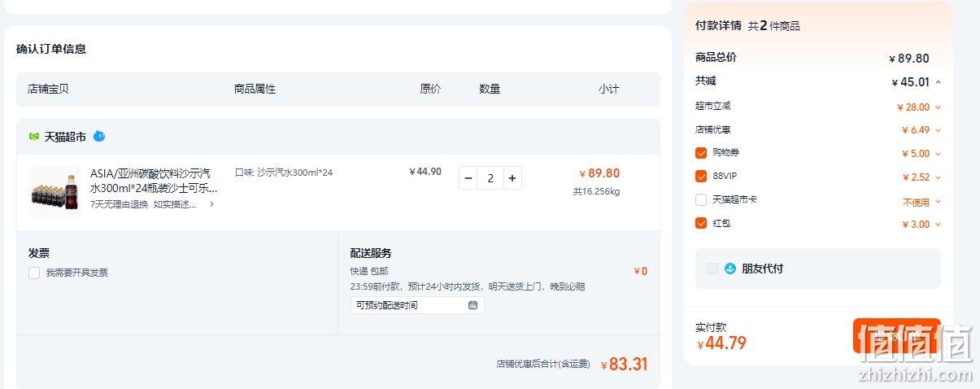The image size is (980, 389).
Task: Enable 我需要开具发票 invoice checkbox
Action: tap(34, 273)
